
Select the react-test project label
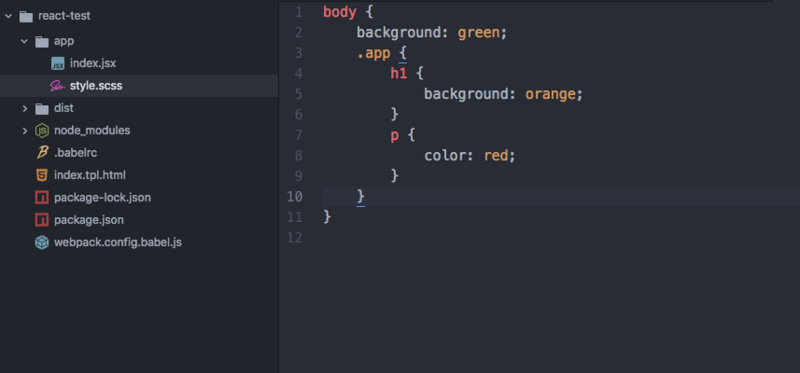point(64,16)
